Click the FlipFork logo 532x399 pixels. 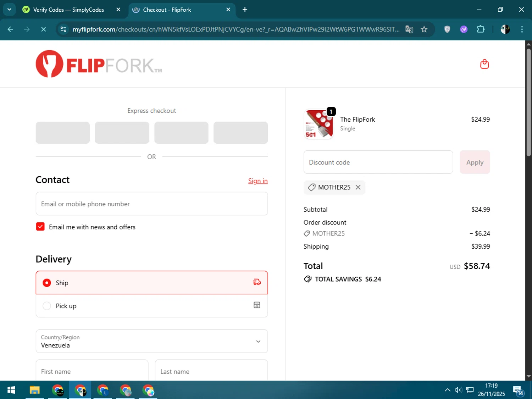coord(99,64)
